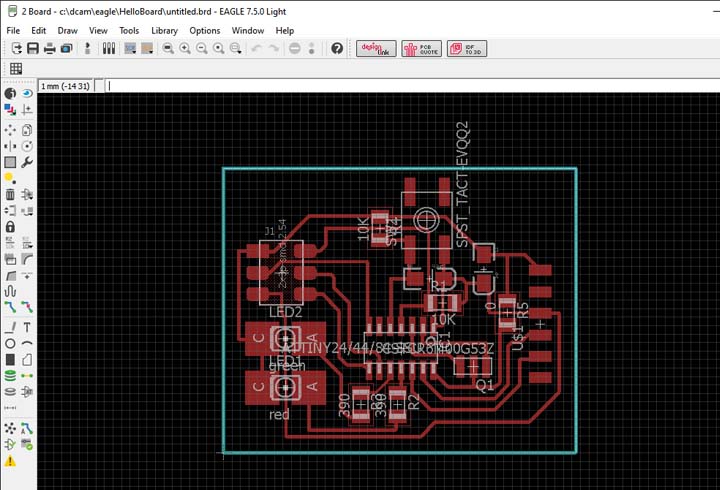Click the Redraw zoom icon
This screenshot has width=720, height=490.
(x=219, y=48)
